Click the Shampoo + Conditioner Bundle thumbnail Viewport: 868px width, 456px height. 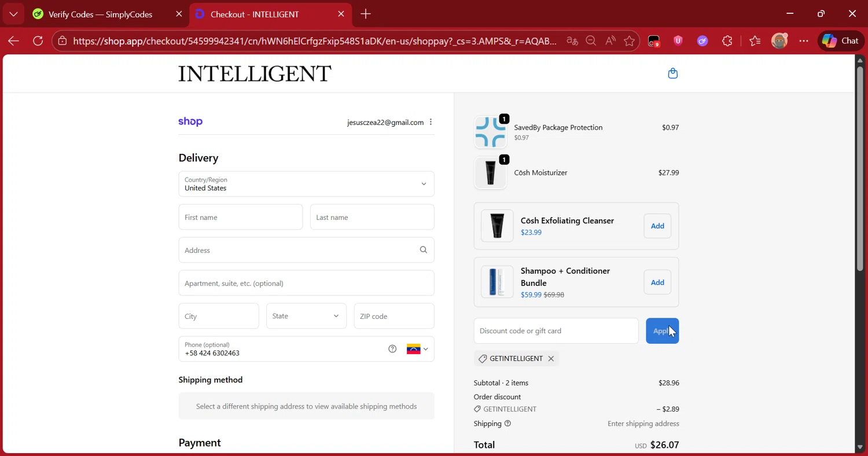click(497, 282)
